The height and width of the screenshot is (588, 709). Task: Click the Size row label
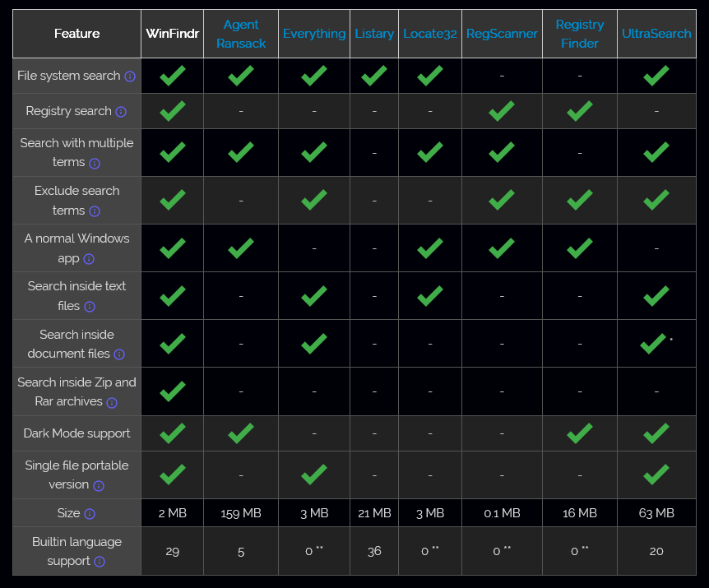click(69, 513)
